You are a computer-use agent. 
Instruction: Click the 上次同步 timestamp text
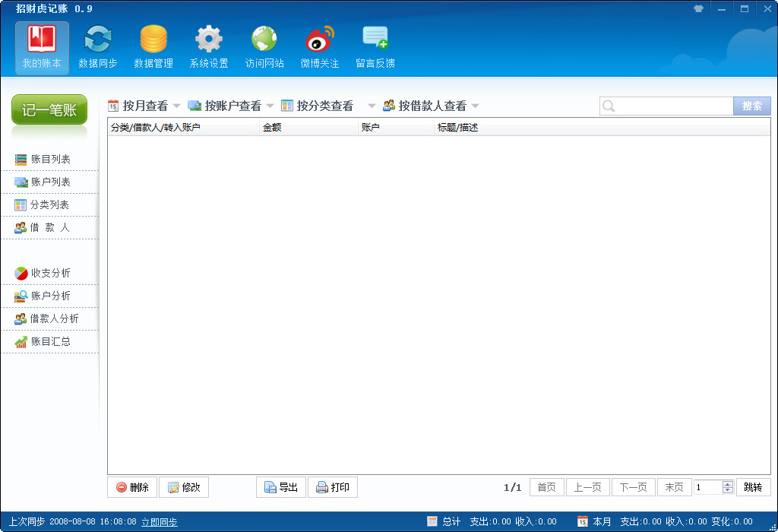(72, 522)
